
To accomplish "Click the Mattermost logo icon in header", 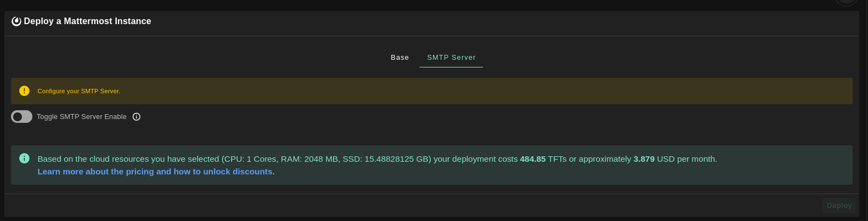I will [x=16, y=21].
